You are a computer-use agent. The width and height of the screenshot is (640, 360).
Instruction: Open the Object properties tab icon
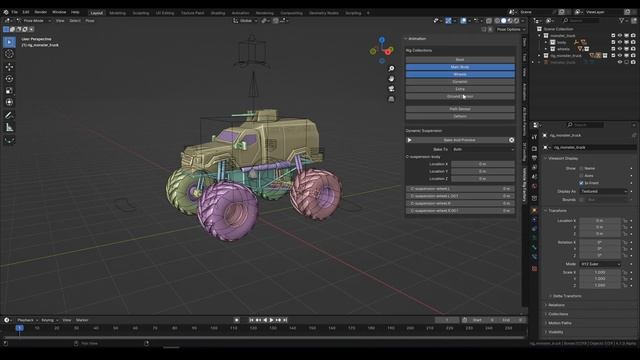(534, 211)
